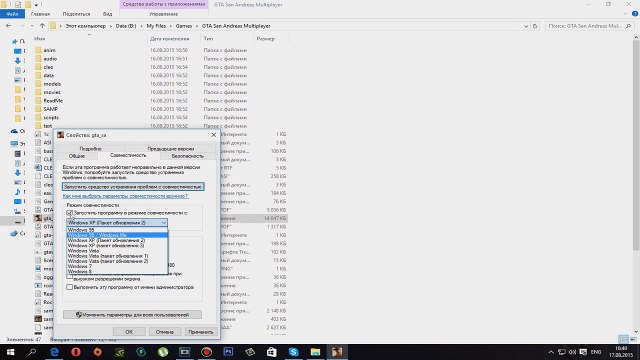The height and width of the screenshot is (360, 640).
Task: Click the Explorer search field
Action: click(589, 26)
